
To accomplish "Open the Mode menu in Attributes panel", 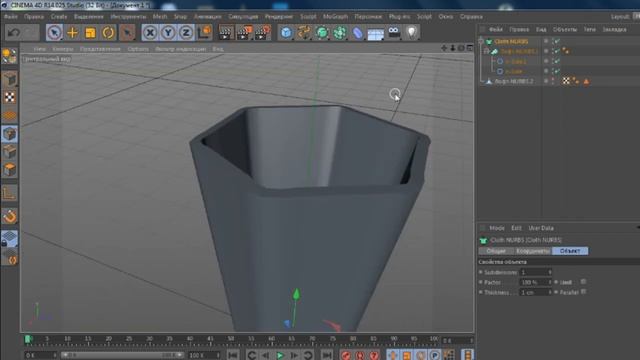I will pyautogui.click(x=497, y=228).
